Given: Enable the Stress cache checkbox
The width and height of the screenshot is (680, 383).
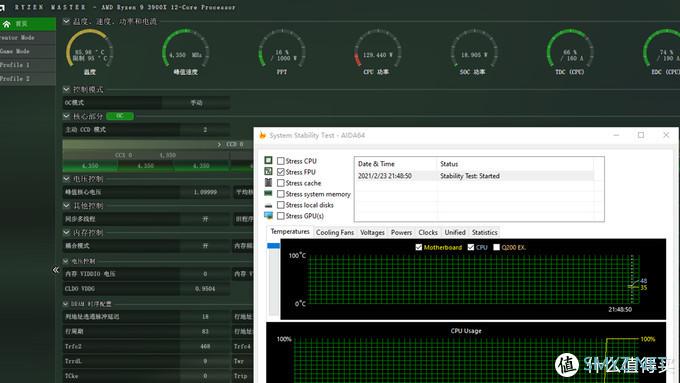Looking at the screenshot, I should tap(281, 183).
